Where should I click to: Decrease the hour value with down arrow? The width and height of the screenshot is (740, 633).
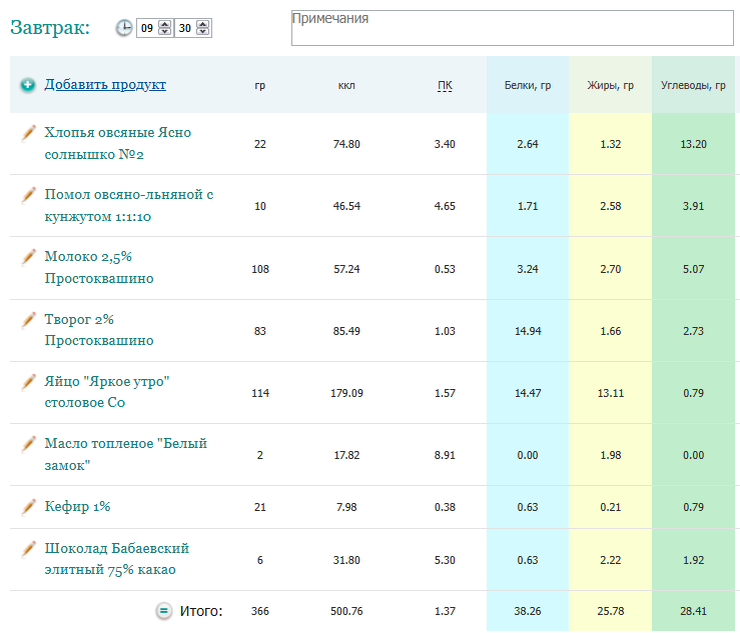[x=165, y=32]
